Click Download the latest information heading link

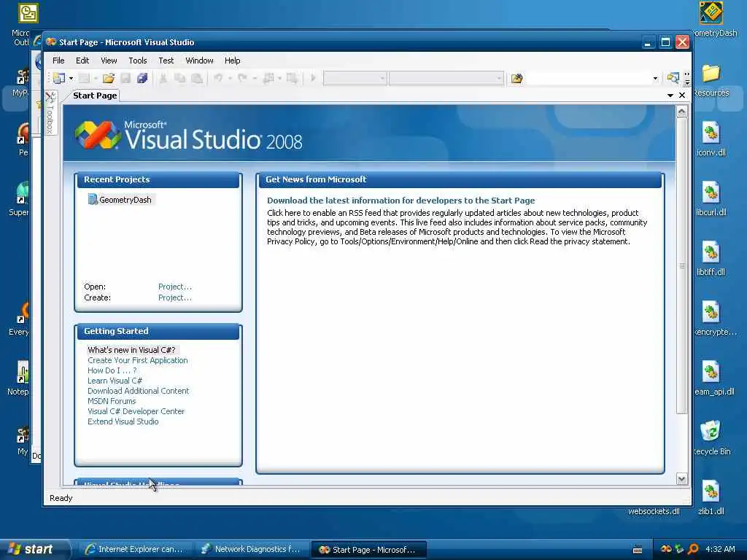point(400,201)
